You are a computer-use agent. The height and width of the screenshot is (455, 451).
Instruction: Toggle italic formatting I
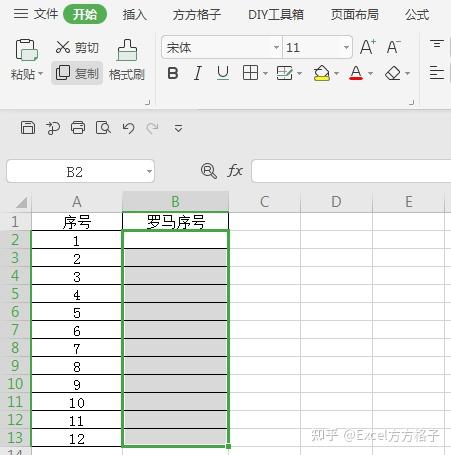tap(198, 73)
